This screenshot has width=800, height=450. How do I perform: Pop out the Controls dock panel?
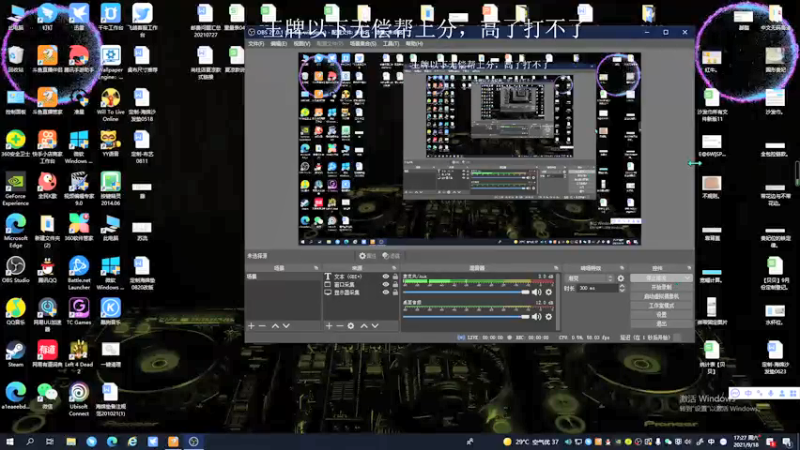click(x=689, y=268)
